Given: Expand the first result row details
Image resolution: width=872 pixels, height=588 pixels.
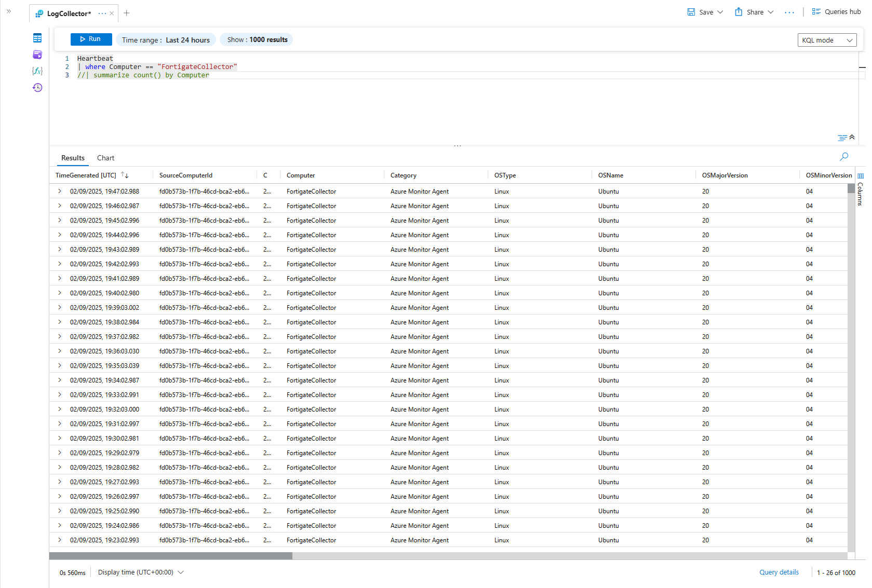Looking at the screenshot, I should 60,191.
